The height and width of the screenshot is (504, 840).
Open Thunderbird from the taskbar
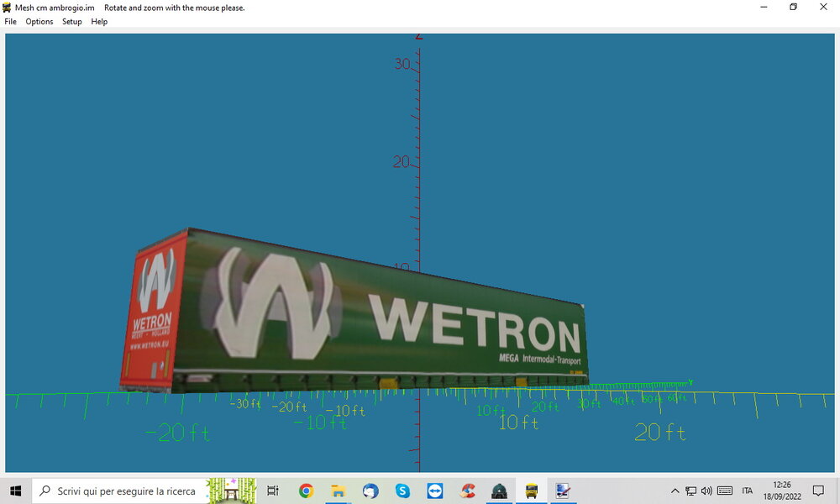click(370, 491)
